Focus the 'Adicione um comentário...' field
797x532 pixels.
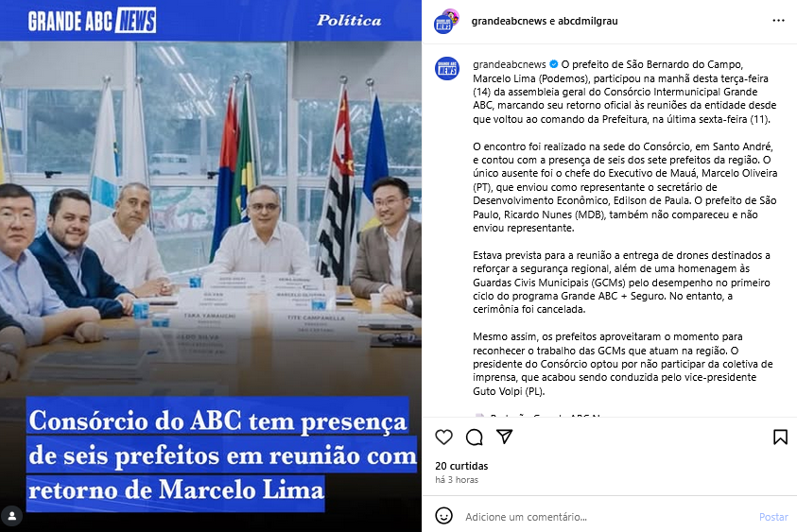click(x=607, y=517)
